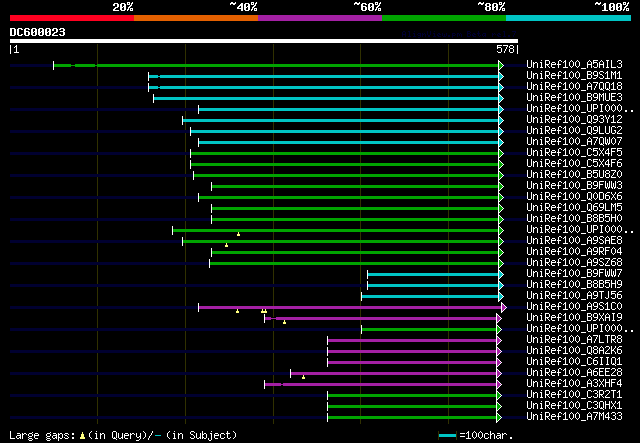Screen dimensions: 640x443
Task: Select the UniRef100_A9SZ68 label
Action: coord(574,263)
